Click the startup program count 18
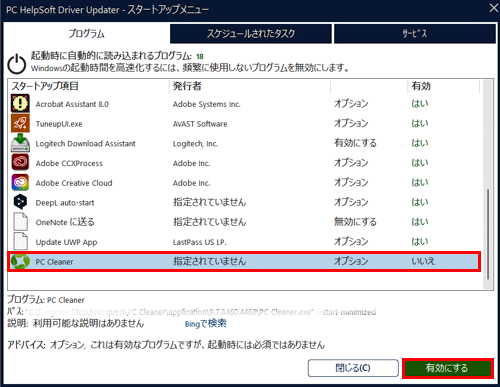This screenshot has height=387, width=500. coord(200,57)
